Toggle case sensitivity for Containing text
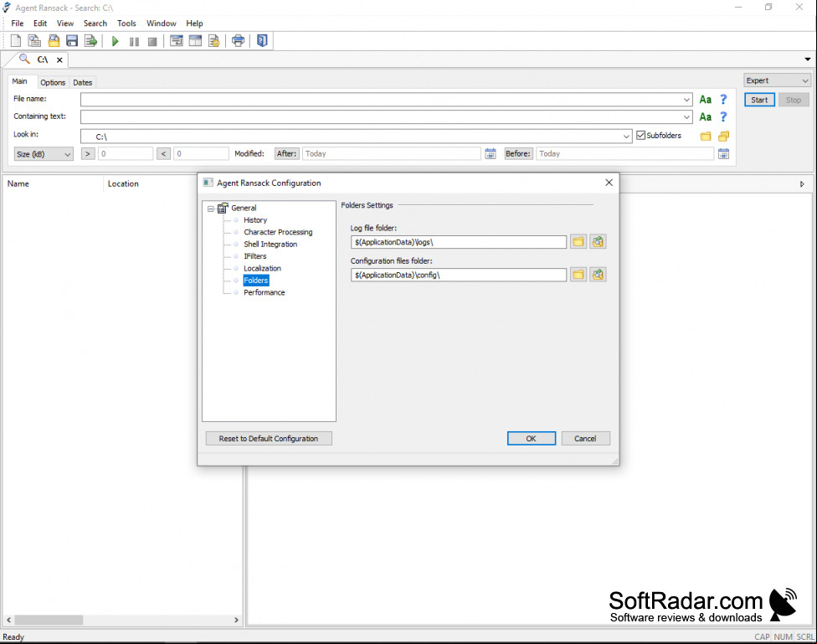Image resolution: width=817 pixels, height=644 pixels. (705, 117)
